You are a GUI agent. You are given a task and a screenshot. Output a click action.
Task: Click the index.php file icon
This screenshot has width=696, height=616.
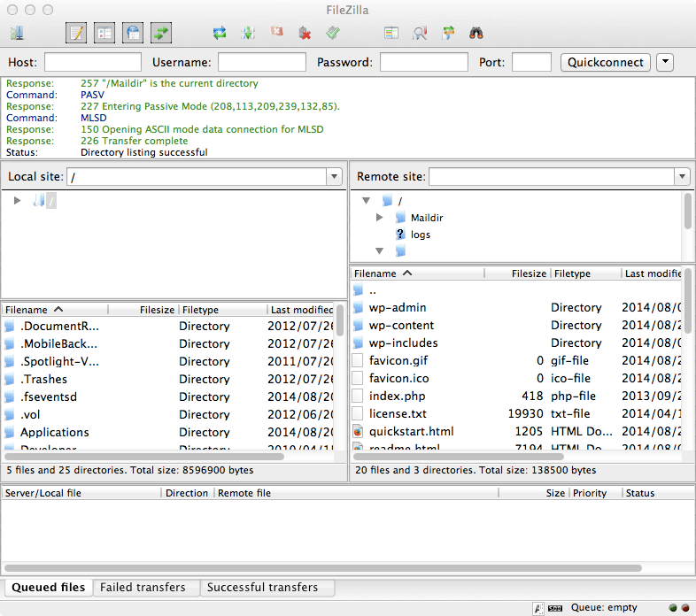tap(358, 396)
